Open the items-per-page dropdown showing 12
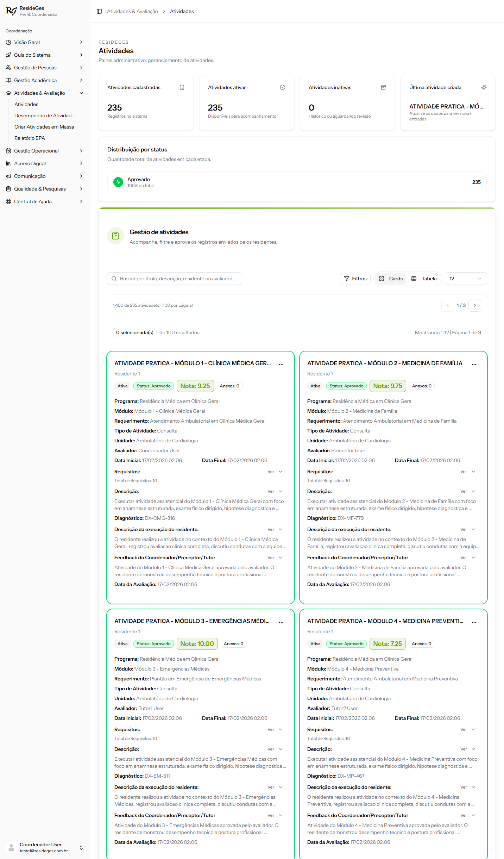 [x=465, y=279]
